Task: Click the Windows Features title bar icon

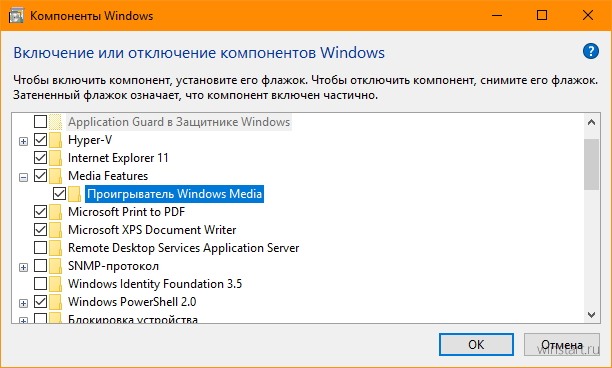Action: point(16,16)
